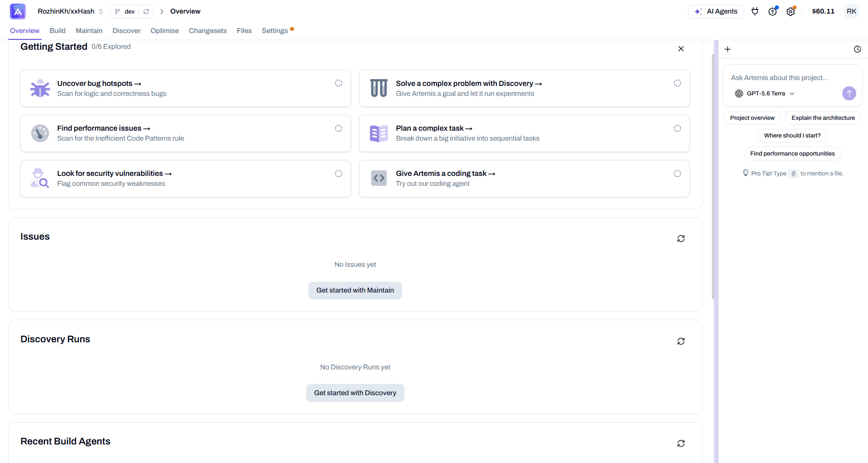Click the branch sync refresh icon
Image resolution: width=868 pixels, height=463 pixels.
146,11
